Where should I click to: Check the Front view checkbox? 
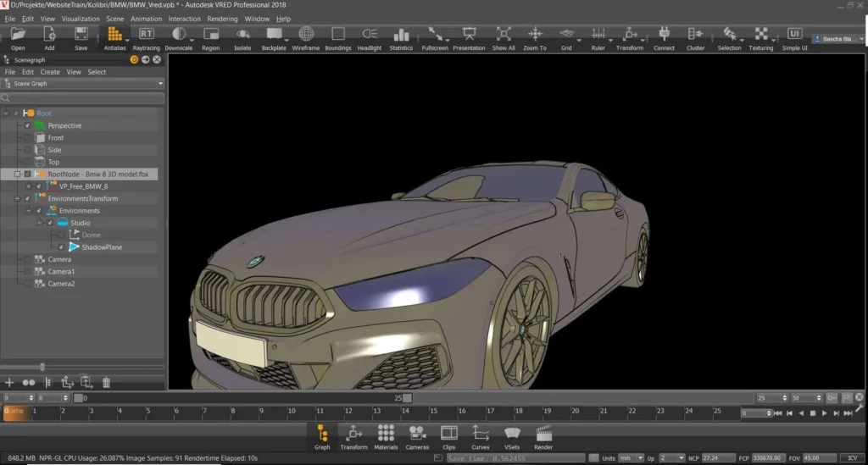click(27, 138)
